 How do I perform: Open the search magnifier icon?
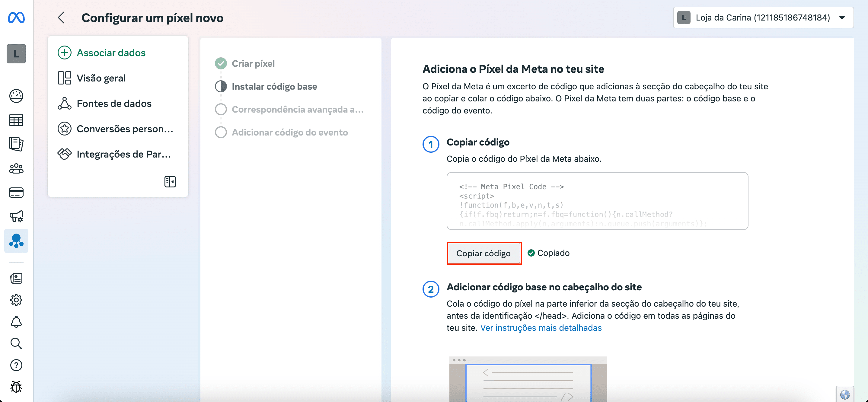click(16, 343)
